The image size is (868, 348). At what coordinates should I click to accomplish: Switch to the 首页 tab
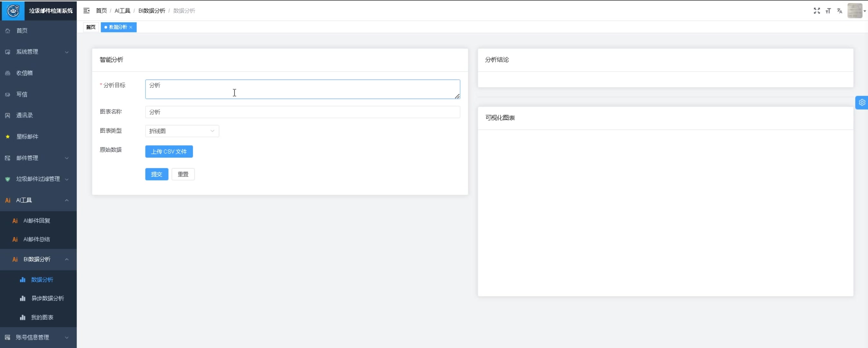(91, 27)
